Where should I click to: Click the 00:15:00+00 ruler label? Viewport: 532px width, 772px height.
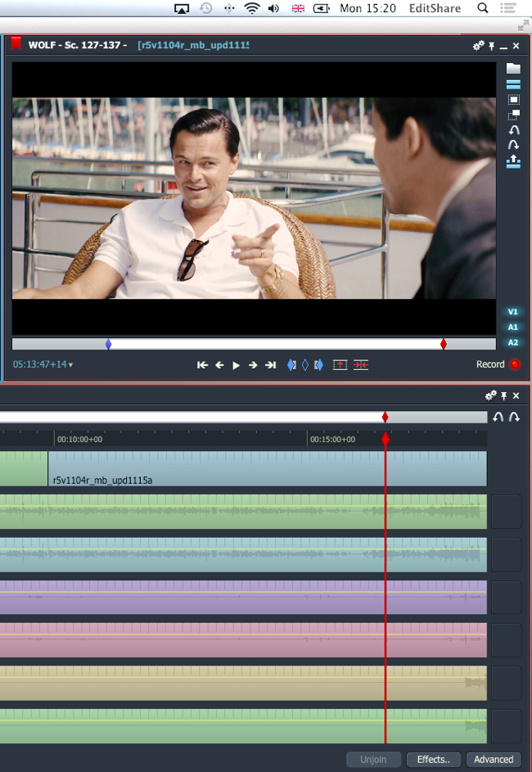332,439
